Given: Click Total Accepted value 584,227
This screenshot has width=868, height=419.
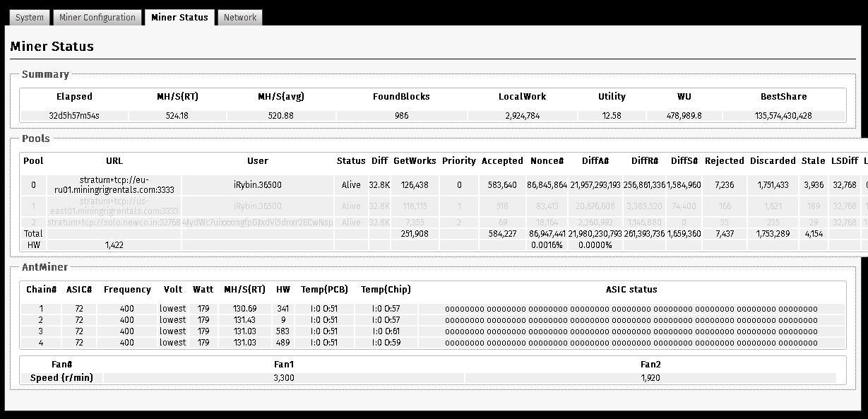Looking at the screenshot, I should [x=502, y=234].
